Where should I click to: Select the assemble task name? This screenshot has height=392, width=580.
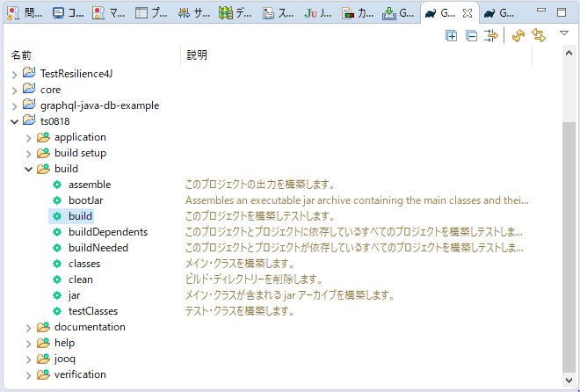tap(90, 185)
